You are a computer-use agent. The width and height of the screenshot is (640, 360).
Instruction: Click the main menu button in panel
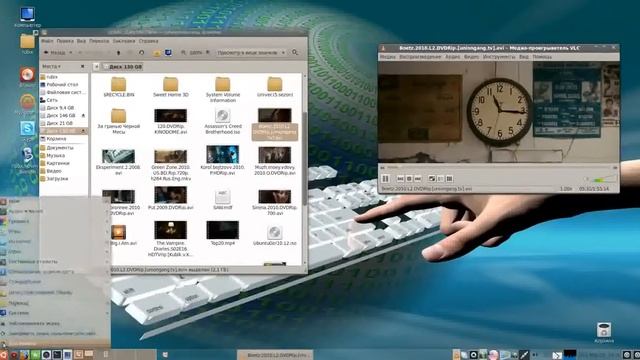pyautogui.click(x=3, y=355)
